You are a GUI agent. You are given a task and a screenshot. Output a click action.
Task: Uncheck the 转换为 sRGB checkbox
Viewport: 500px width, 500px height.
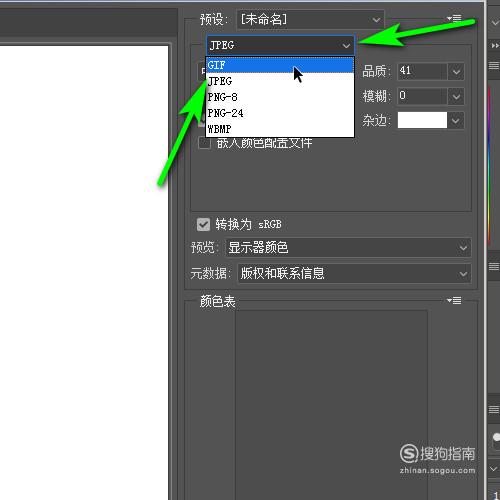[x=203, y=224]
